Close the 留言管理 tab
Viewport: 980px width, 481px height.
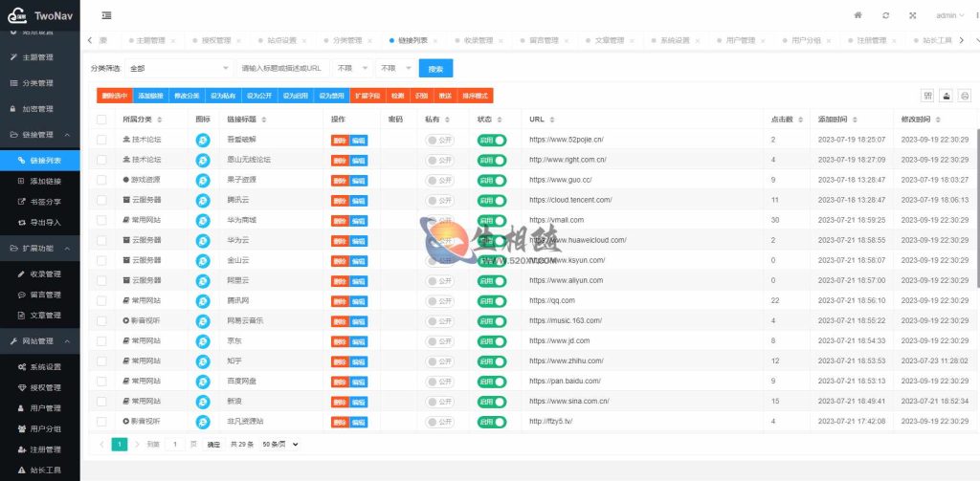pyautogui.click(x=567, y=40)
